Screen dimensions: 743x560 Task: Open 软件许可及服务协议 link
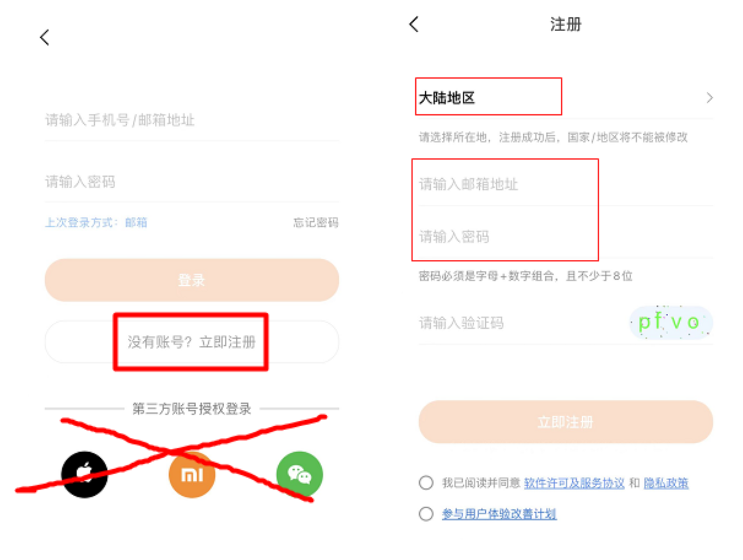pyautogui.click(x=574, y=483)
